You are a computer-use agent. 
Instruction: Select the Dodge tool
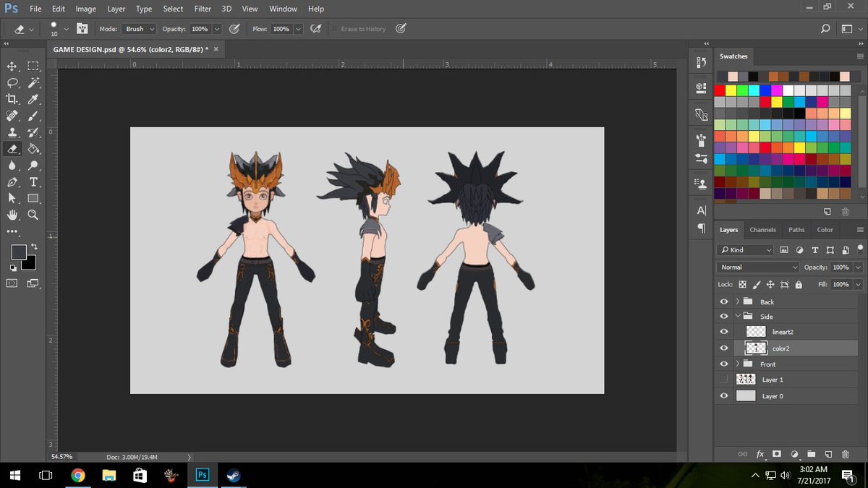[33, 166]
